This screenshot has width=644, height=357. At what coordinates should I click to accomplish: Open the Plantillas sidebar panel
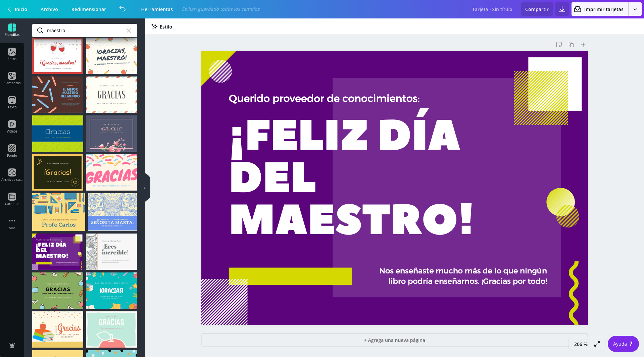[12, 30]
